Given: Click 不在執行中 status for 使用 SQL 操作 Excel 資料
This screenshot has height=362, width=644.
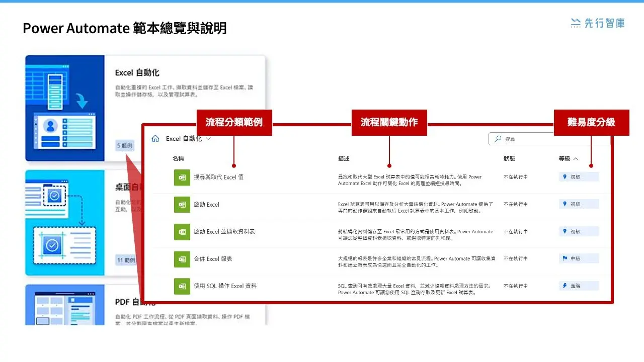Looking at the screenshot, I should click(x=516, y=286).
